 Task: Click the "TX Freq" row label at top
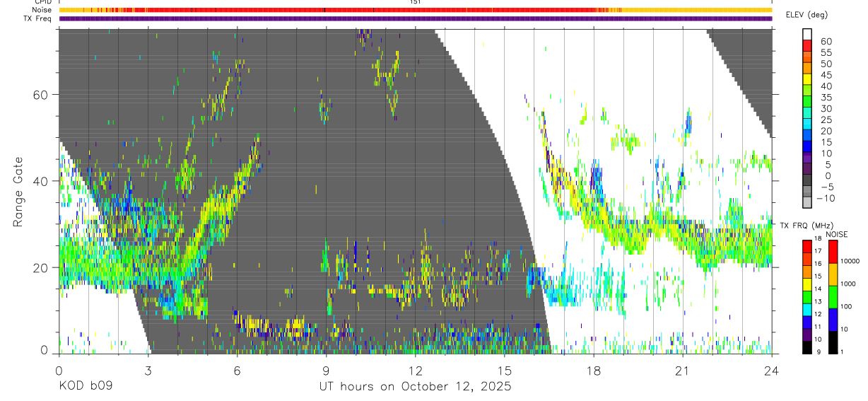coord(38,18)
